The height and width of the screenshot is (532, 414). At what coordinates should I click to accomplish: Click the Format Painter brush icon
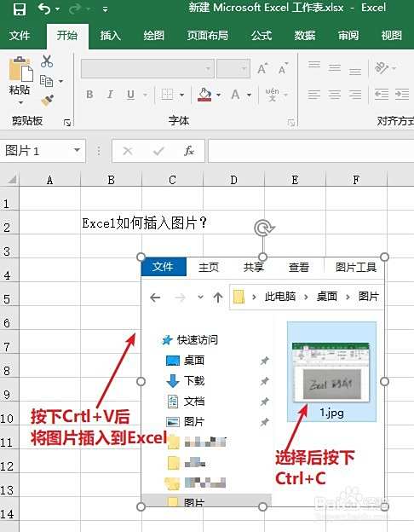point(48,101)
